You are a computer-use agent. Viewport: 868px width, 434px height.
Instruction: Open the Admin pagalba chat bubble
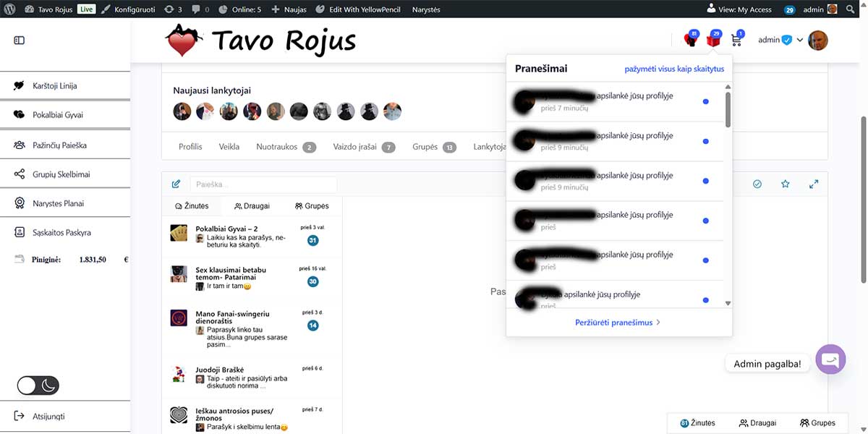tap(830, 359)
